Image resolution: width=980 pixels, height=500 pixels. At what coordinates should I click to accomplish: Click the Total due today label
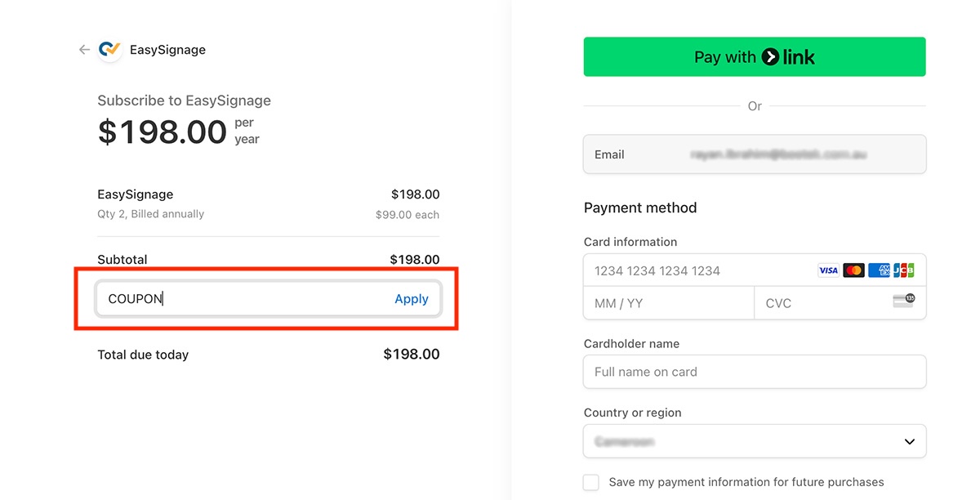143,355
